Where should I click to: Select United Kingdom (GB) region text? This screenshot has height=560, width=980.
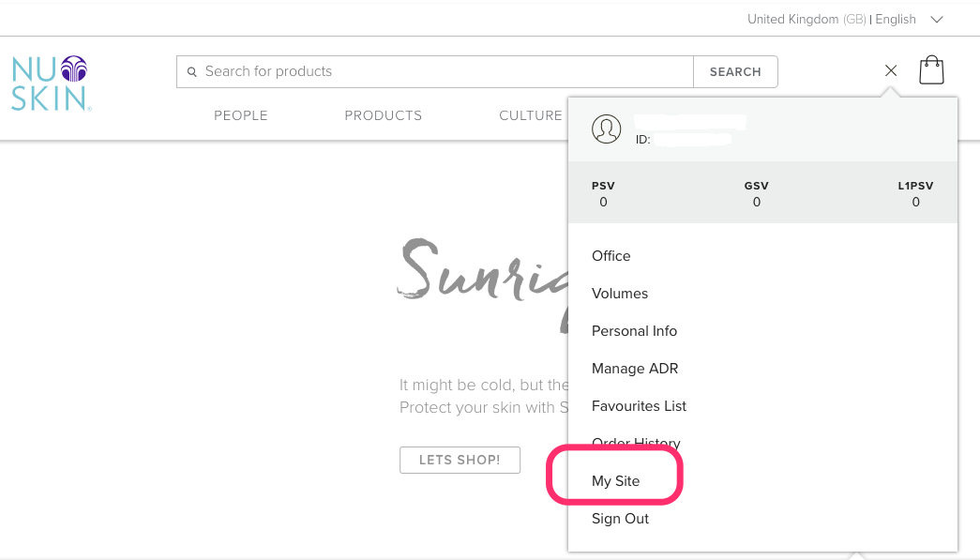click(x=806, y=19)
